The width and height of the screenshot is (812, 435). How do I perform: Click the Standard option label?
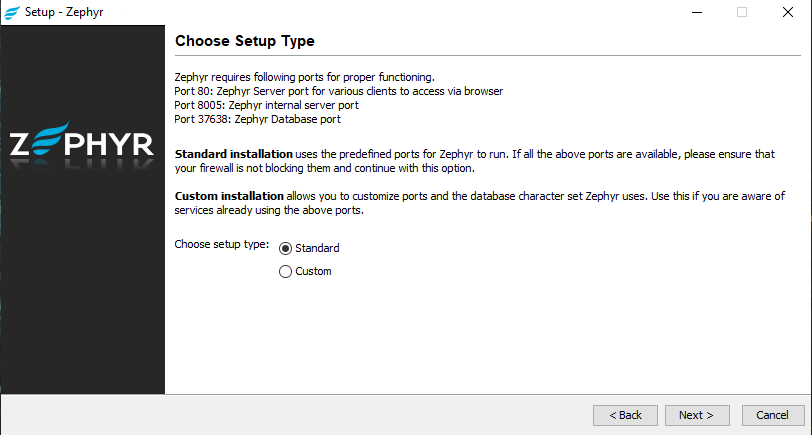(x=317, y=248)
